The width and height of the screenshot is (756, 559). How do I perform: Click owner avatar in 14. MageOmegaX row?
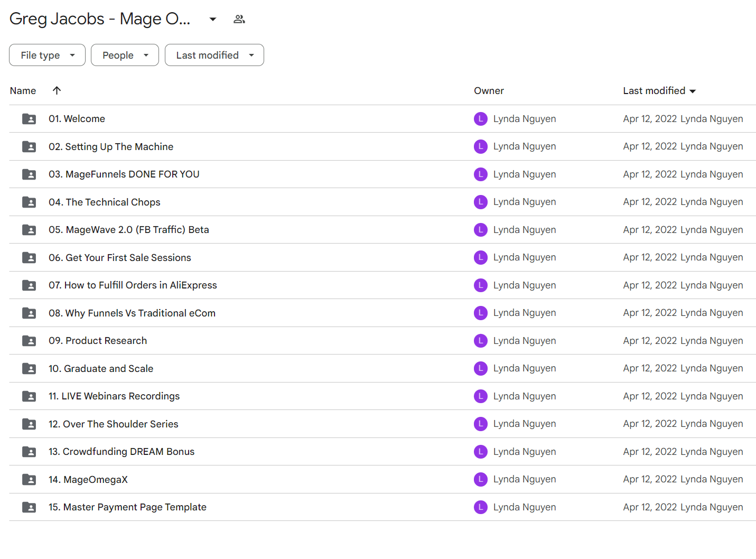(481, 479)
